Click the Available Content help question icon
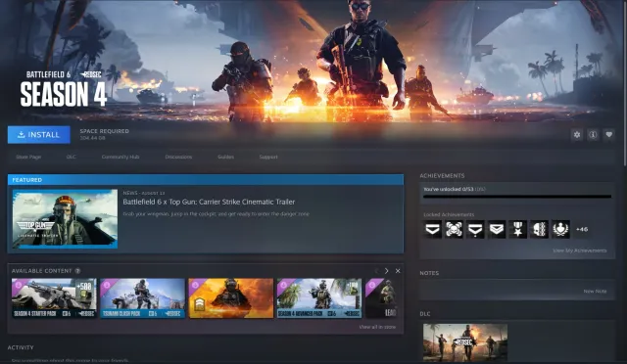 (x=77, y=271)
